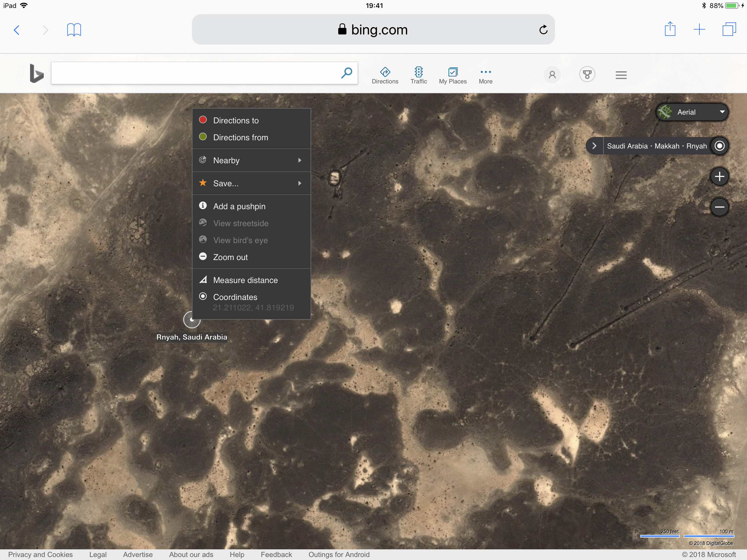Click the Privacy and Cookies link
Viewport: 747px width, 560px height.
40,554
